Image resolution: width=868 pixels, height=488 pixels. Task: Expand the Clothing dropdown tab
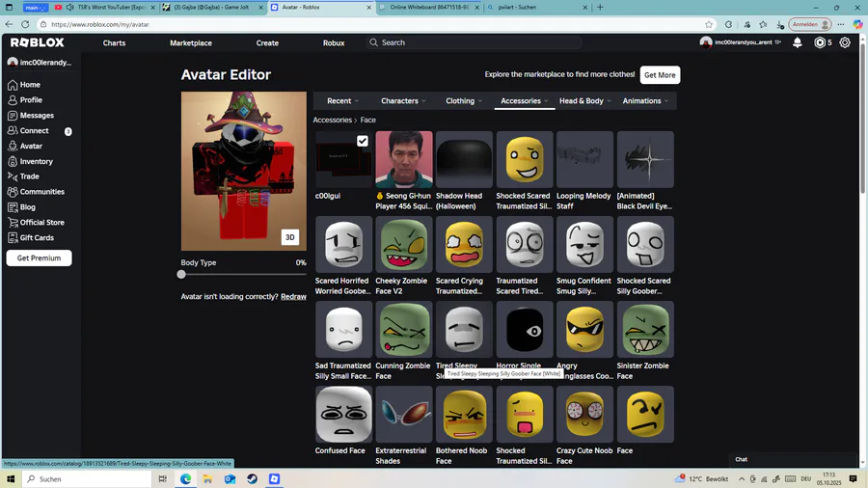[464, 100]
